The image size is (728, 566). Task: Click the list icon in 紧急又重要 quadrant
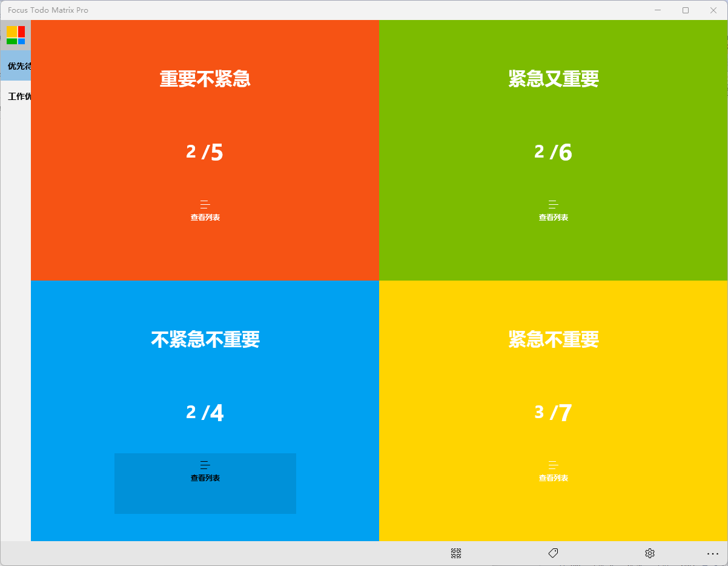[552, 204]
